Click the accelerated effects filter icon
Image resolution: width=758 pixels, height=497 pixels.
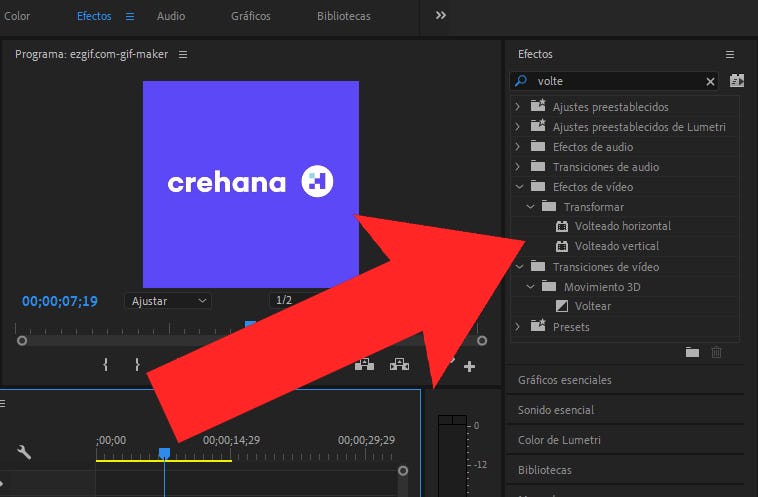click(x=737, y=81)
